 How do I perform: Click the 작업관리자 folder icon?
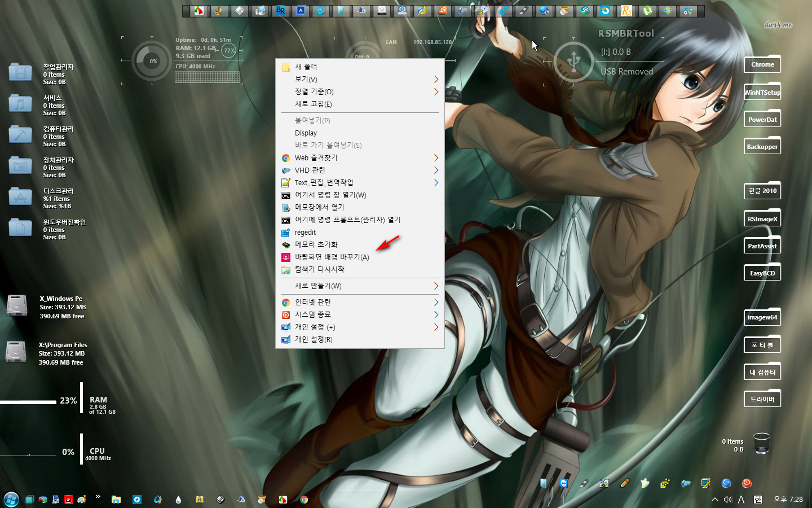click(x=20, y=72)
